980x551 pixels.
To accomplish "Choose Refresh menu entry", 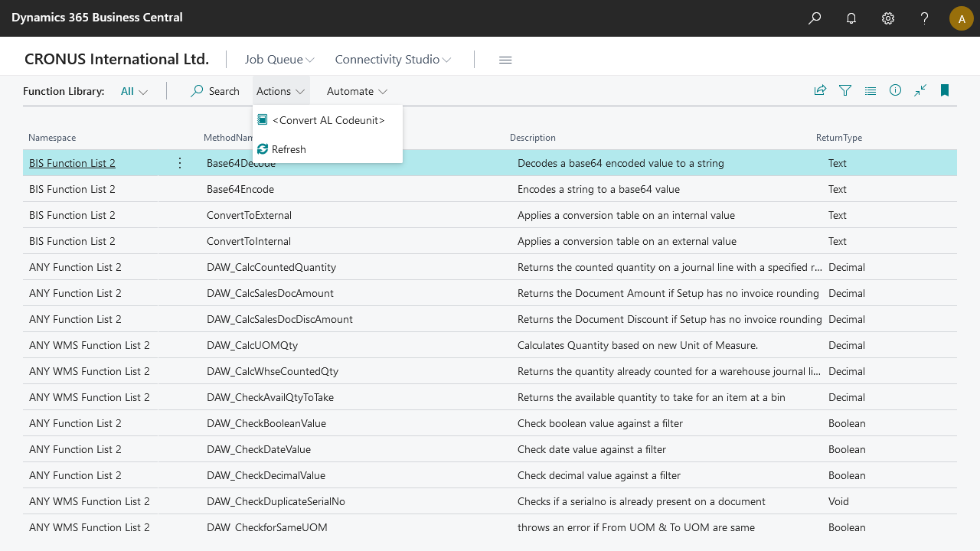I will click(328, 149).
